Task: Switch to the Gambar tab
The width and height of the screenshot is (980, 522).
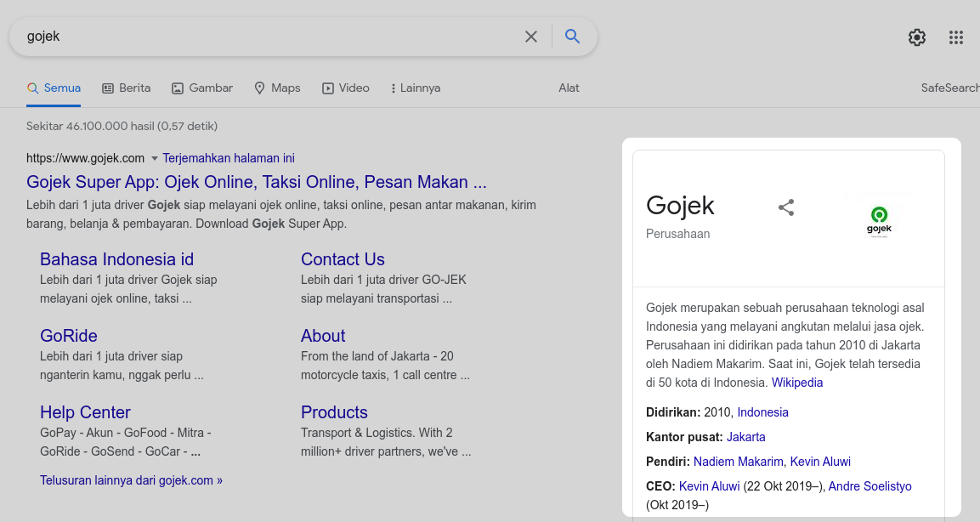Action: 202,88
